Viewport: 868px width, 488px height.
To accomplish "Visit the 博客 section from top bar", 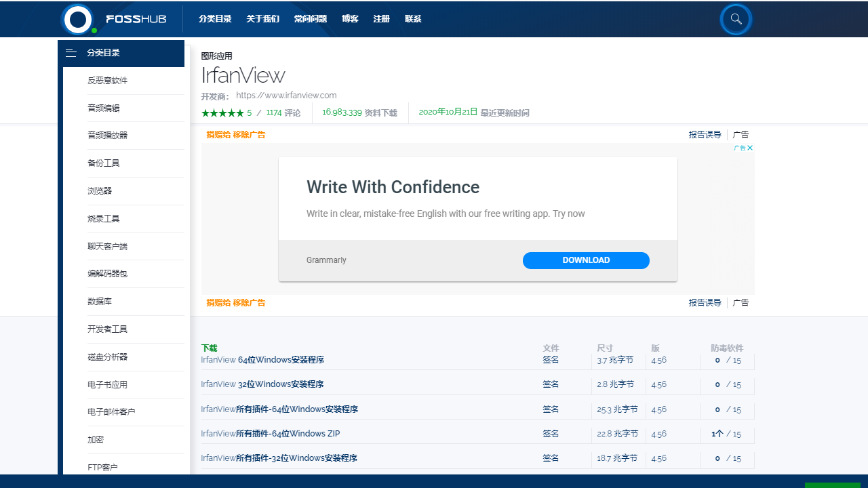I will click(x=350, y=19).
